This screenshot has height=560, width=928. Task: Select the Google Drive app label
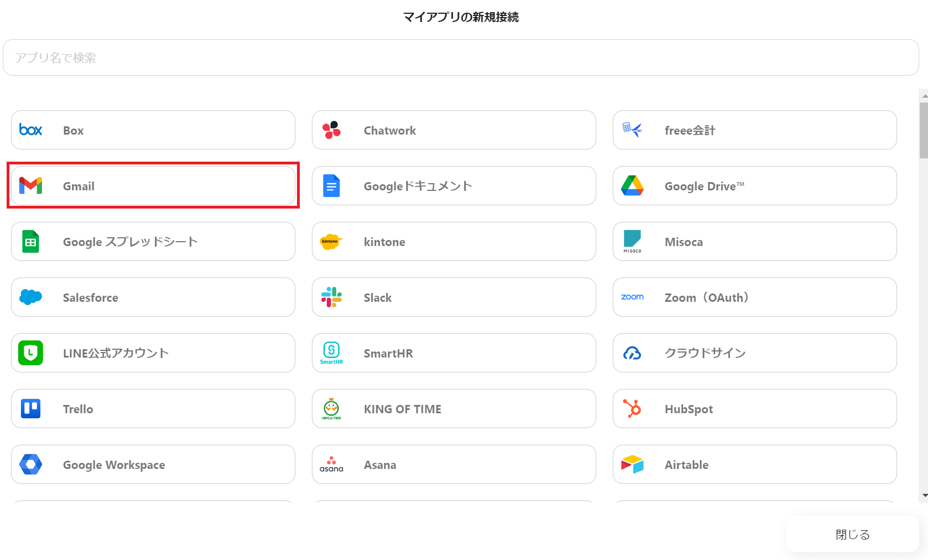[704, 186]
